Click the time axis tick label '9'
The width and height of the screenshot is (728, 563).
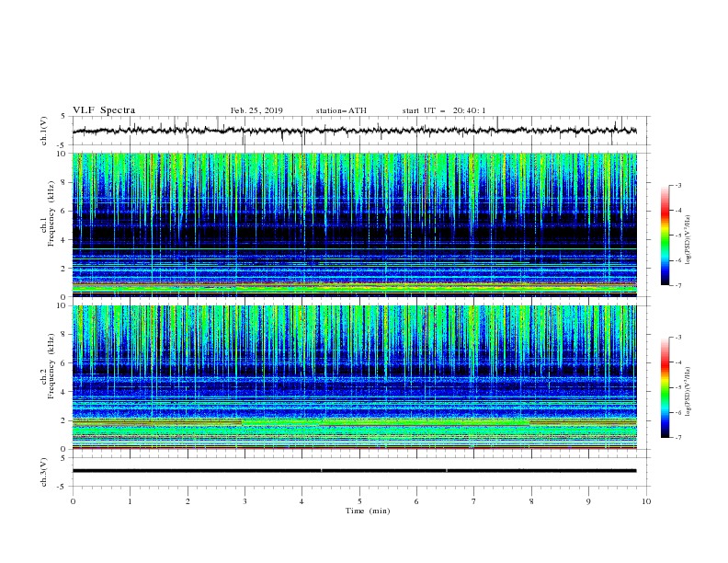[x=588, y=501]
